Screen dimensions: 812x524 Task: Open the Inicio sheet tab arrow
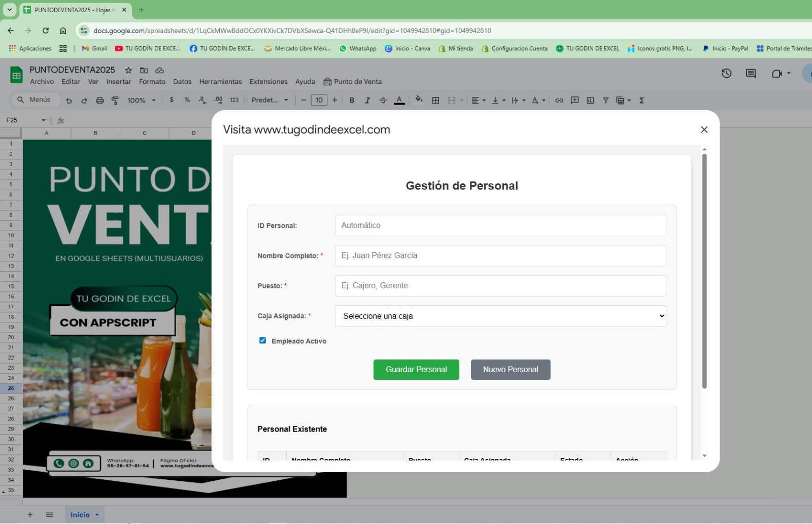tap(97, 514)
